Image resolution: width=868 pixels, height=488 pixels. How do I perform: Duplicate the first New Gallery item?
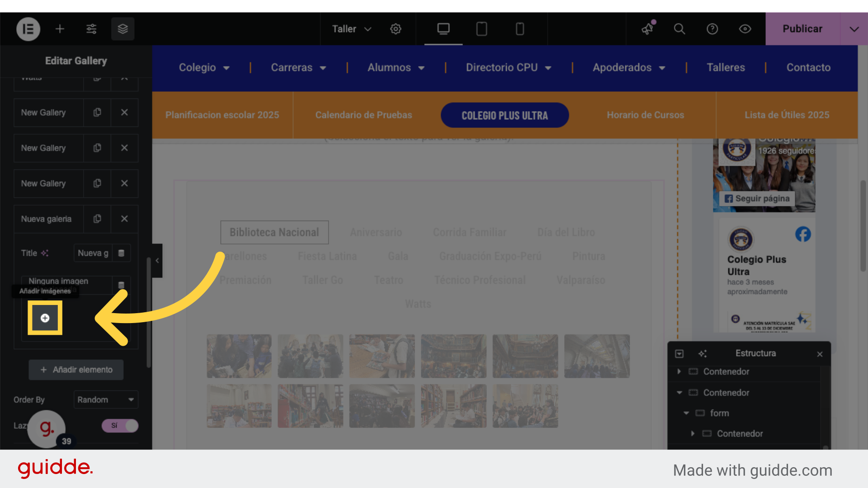97,112
